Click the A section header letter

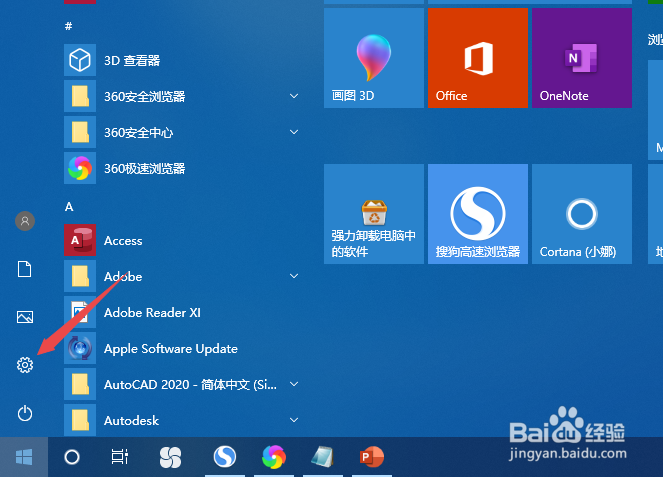[69, 207]
